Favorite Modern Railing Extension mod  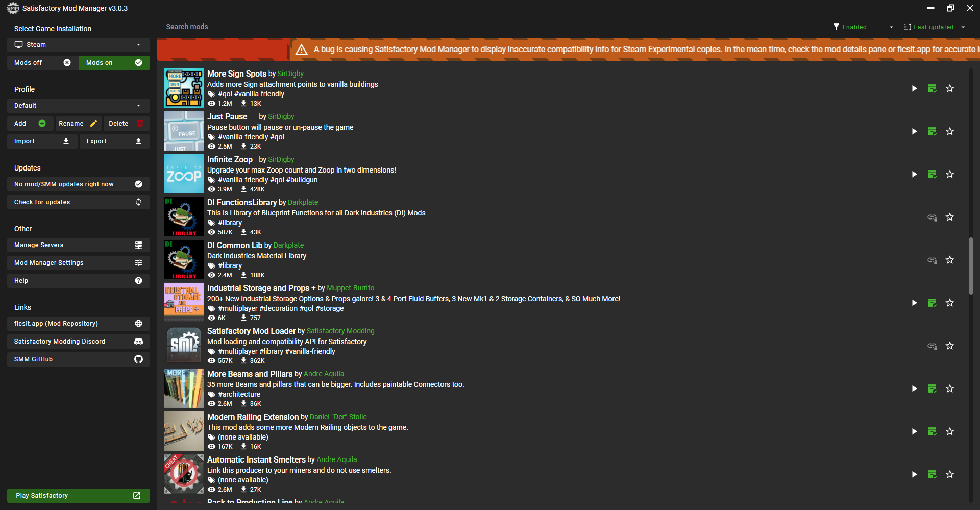950,431
